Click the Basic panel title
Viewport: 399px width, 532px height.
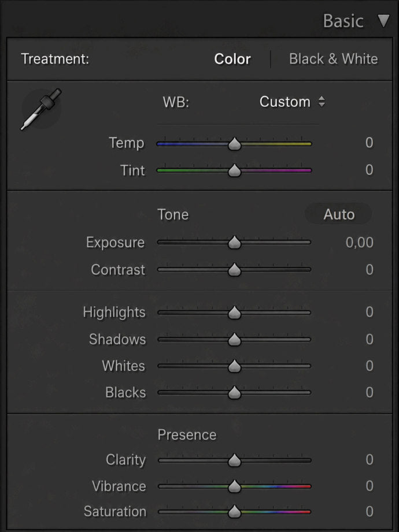[x=343, y=21]
